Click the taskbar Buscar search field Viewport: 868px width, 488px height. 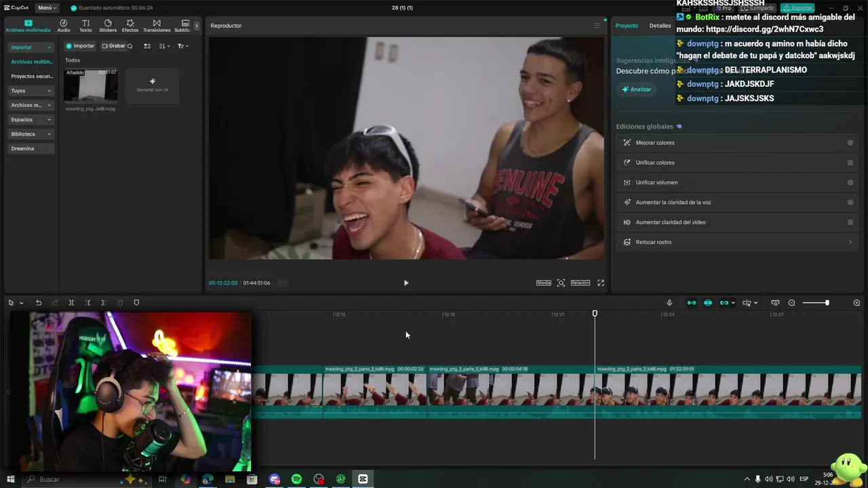click(87, 479)
